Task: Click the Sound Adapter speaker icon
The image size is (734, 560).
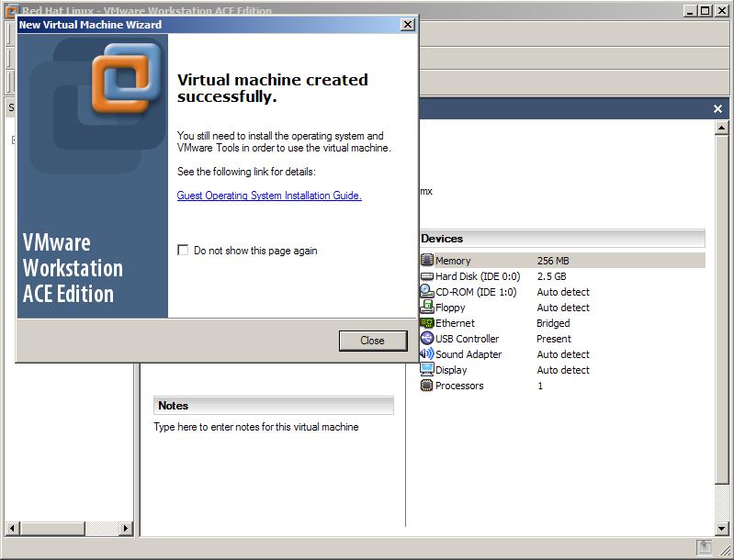Action: [427, 354]
